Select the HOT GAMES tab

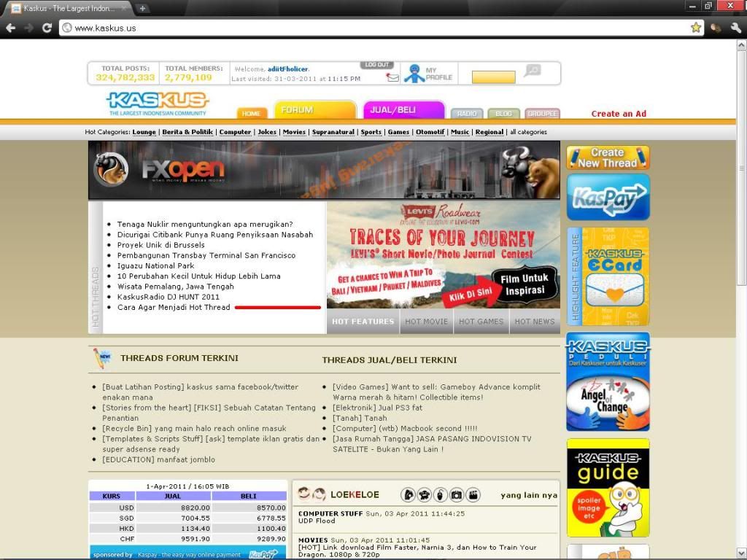point(481,322)
